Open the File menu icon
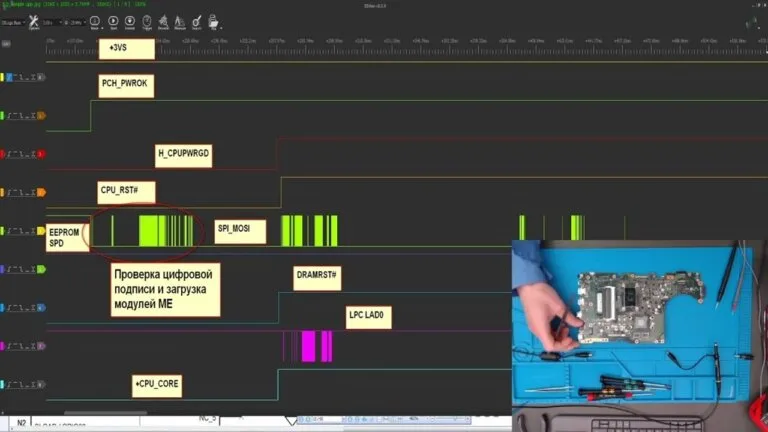This screenshot has height=432, width=768. [x=214, y=22]
